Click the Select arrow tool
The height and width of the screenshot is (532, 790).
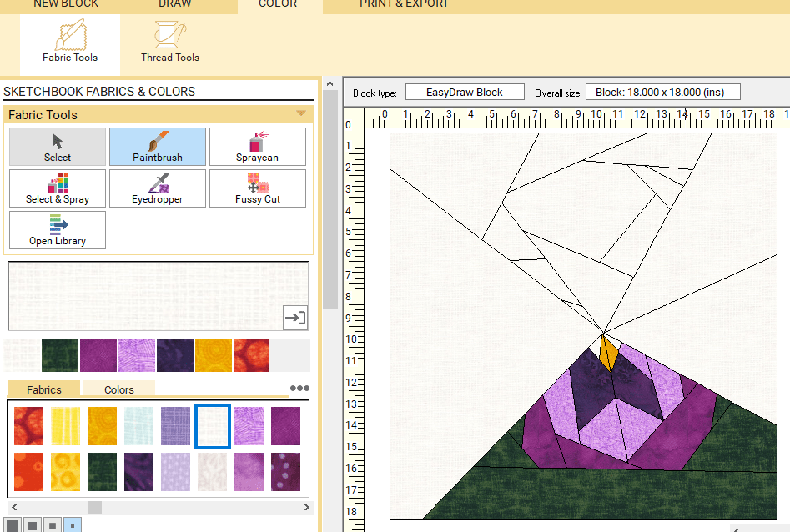(58, 147)
